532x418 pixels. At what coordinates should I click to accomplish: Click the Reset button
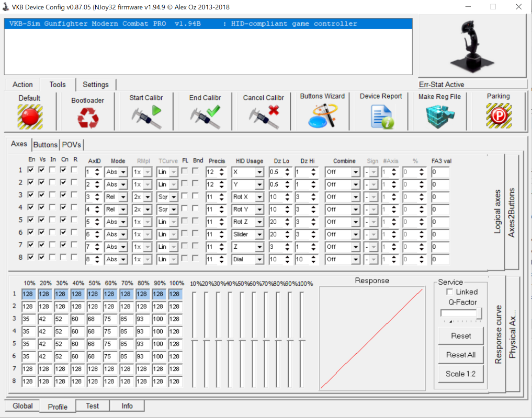click(x=461, y=336)
